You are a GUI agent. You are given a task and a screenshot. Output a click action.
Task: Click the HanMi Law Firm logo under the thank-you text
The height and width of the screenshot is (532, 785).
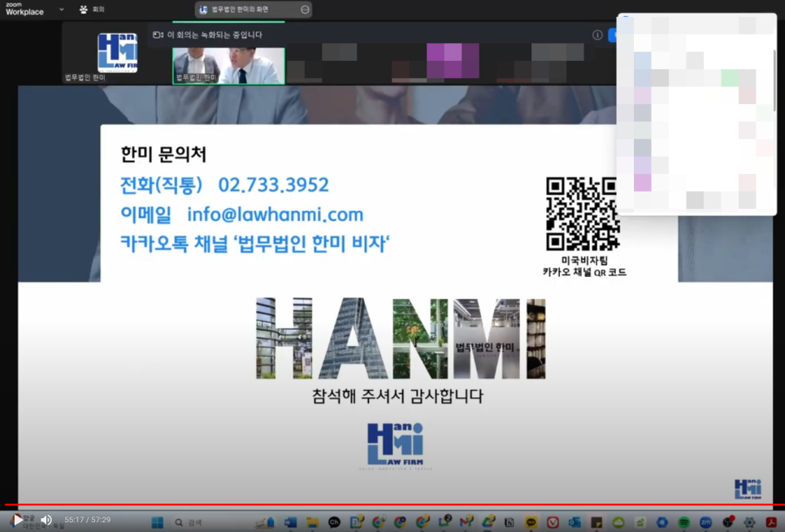click(396, 445)
